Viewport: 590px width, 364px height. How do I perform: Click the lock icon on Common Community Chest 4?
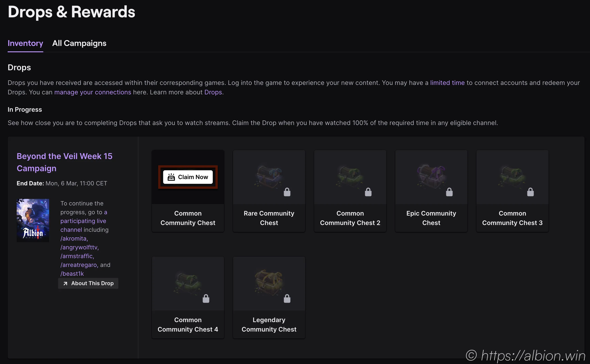tap(206, 298)
